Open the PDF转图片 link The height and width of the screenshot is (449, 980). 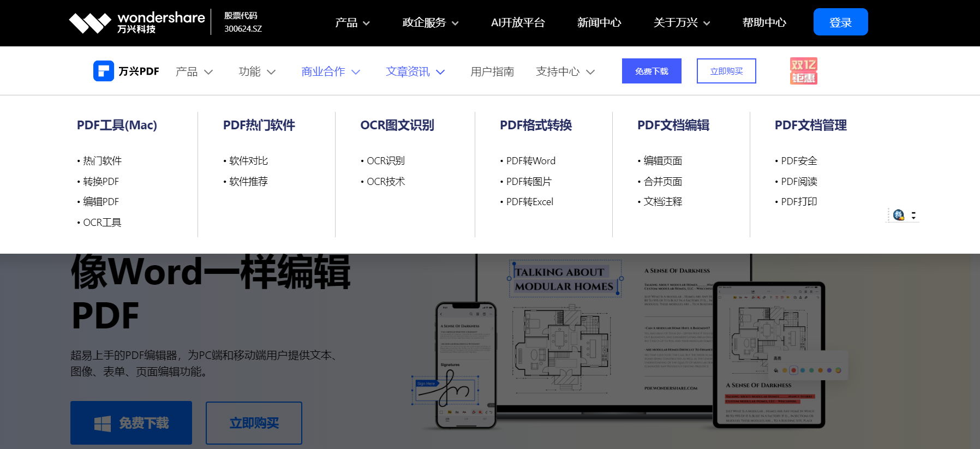click(x=529, y=181)
